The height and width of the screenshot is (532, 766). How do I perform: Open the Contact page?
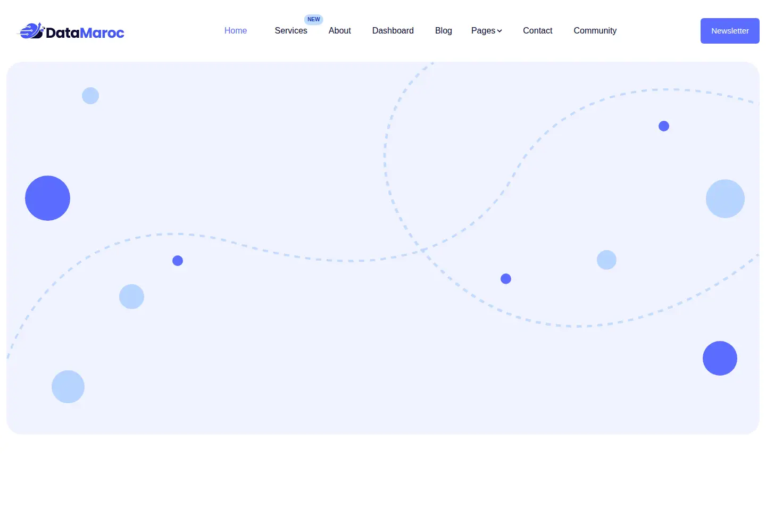click(538, 31)
